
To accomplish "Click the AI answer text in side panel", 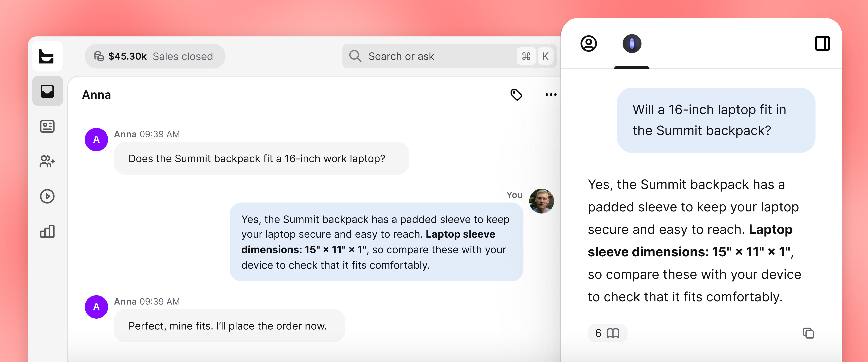I will (694, 241).
